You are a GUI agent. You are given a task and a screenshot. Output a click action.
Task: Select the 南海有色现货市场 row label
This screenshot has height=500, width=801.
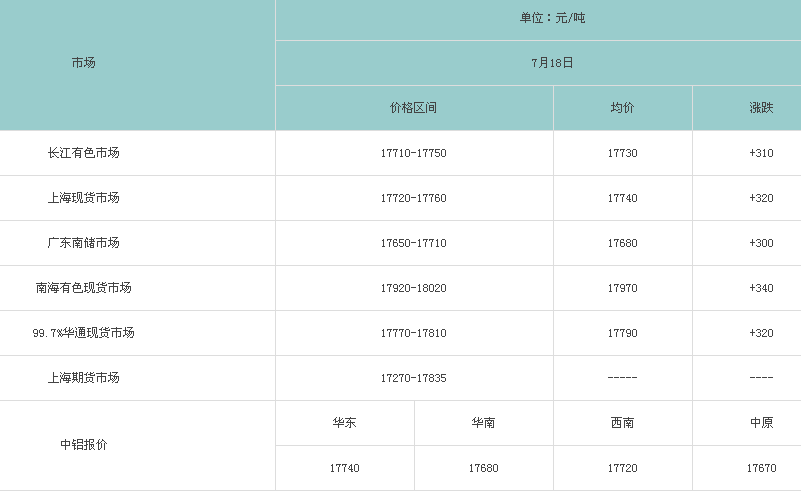click(84, 288)
